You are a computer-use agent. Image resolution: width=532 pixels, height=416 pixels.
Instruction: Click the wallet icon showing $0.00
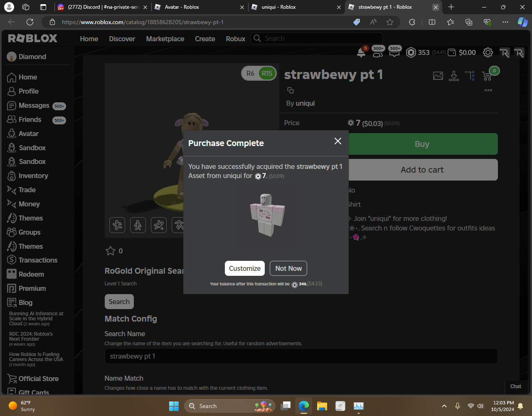click(x=453, y=52)
